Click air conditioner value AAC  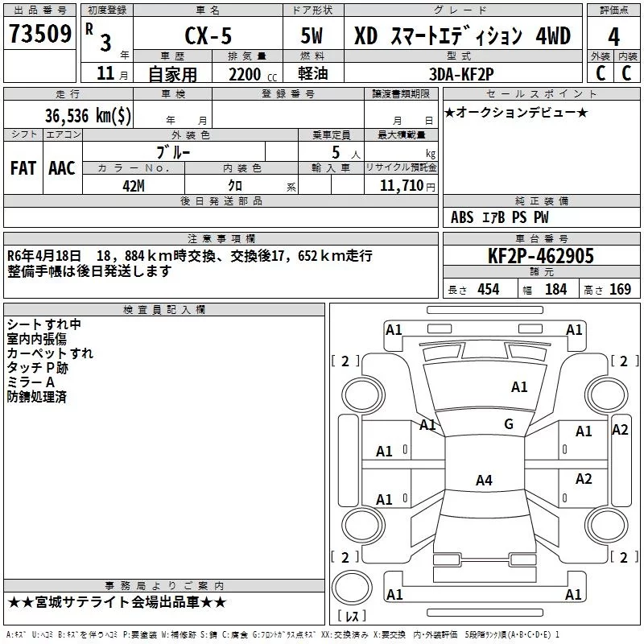click(x=62, y=168)
